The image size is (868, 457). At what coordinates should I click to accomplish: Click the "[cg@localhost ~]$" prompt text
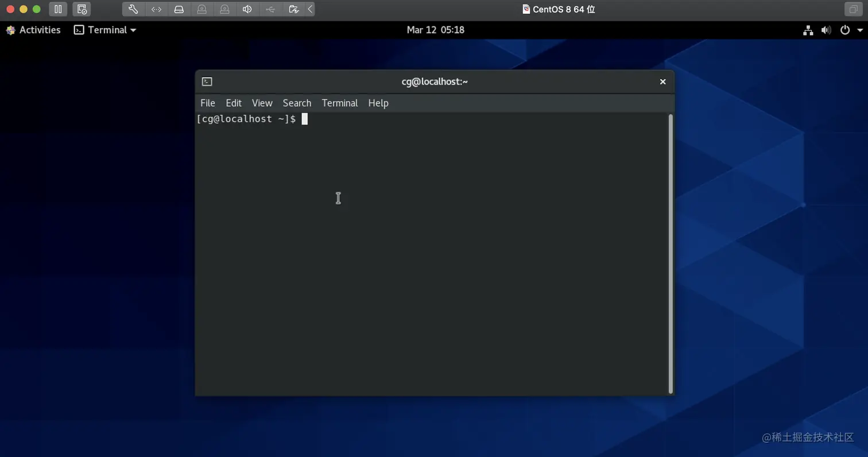[x=246, y=119]
